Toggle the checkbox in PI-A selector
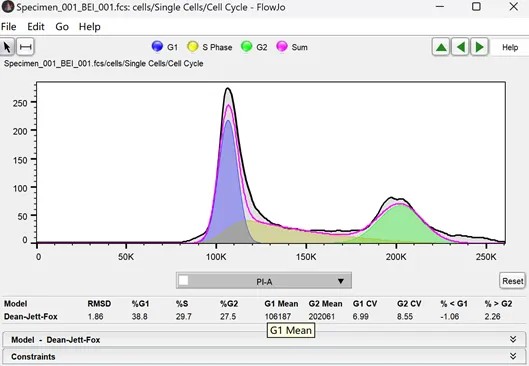The image size is (529, 366). coord(184,280)
